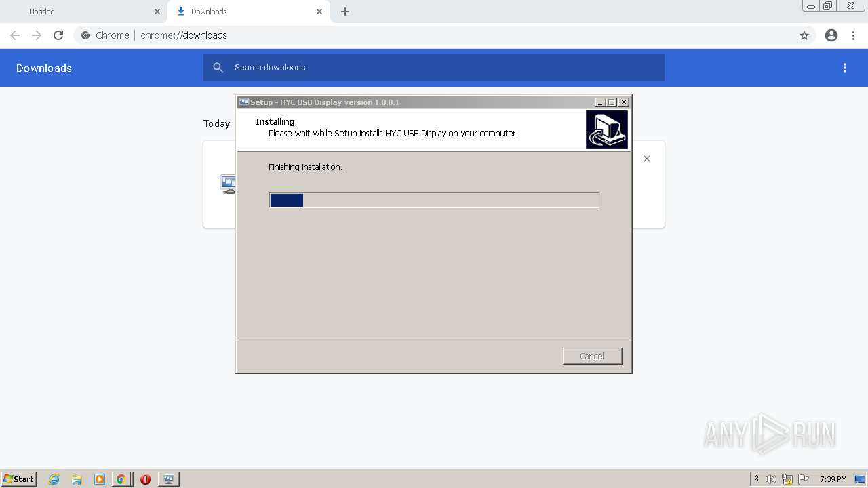Click the installation progress bar

434,200
